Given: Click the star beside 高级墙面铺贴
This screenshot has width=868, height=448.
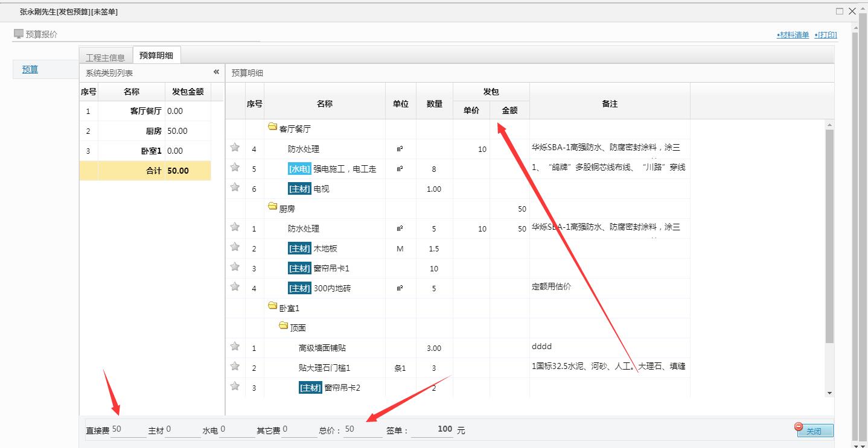Looking at the screenshot, I should (x=235, y=347).
